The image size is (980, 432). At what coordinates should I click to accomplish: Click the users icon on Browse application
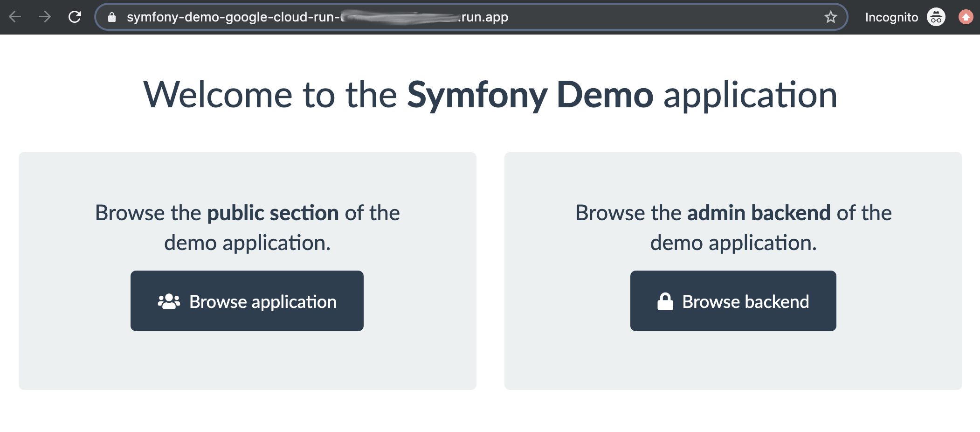(169, 301)
